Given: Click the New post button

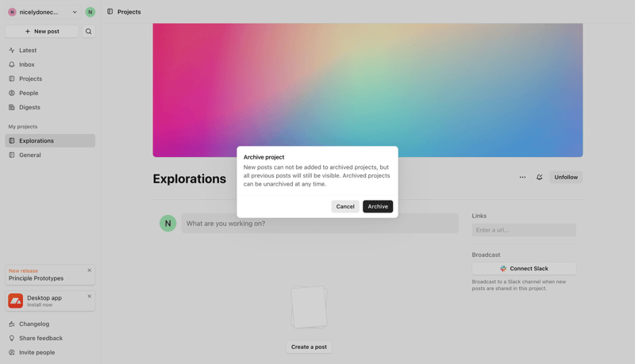Looking at the screenshot, I should (x=42, y=32).
